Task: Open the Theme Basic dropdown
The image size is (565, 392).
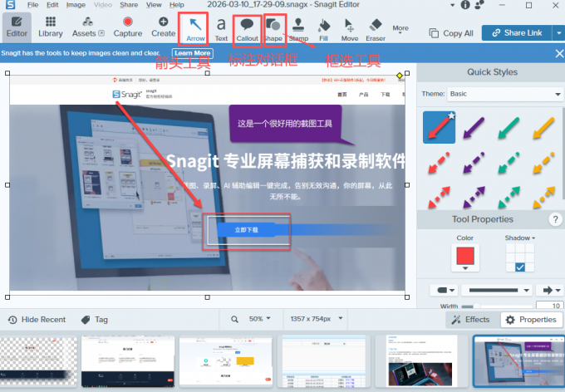Action: 505,94
